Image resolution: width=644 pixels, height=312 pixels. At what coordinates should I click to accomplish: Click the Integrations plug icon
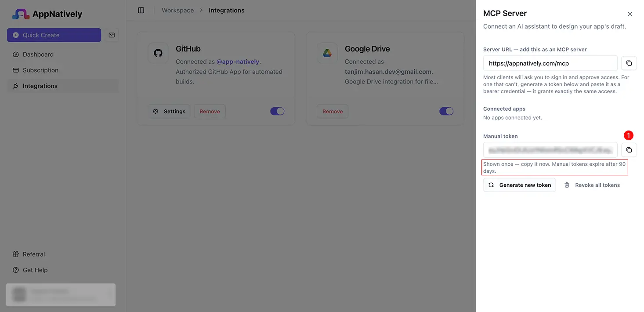(x=16, y=86)
